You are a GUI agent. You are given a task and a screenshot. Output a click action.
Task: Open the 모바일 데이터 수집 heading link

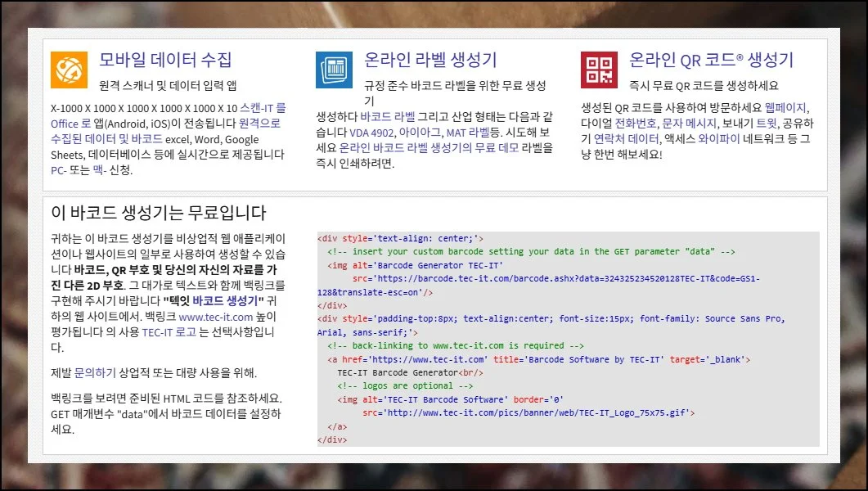pyautogui.click(x=165, y=60)
